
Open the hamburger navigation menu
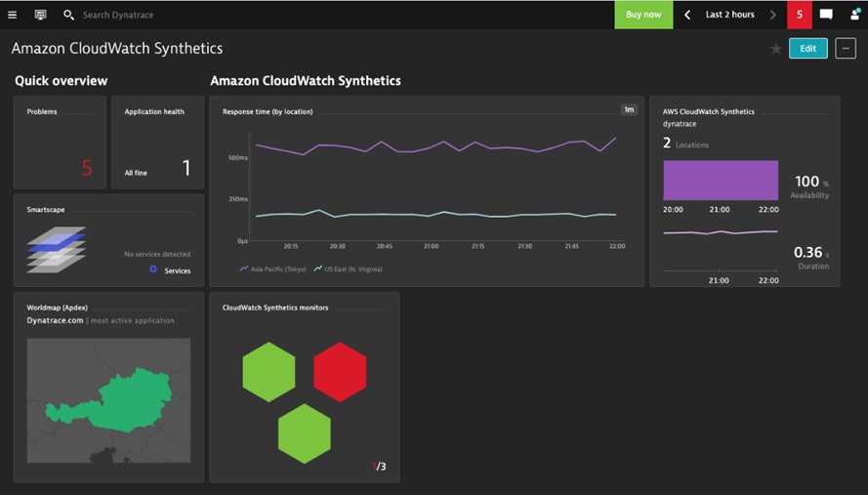pyautogui.click(x=12, y=15)
